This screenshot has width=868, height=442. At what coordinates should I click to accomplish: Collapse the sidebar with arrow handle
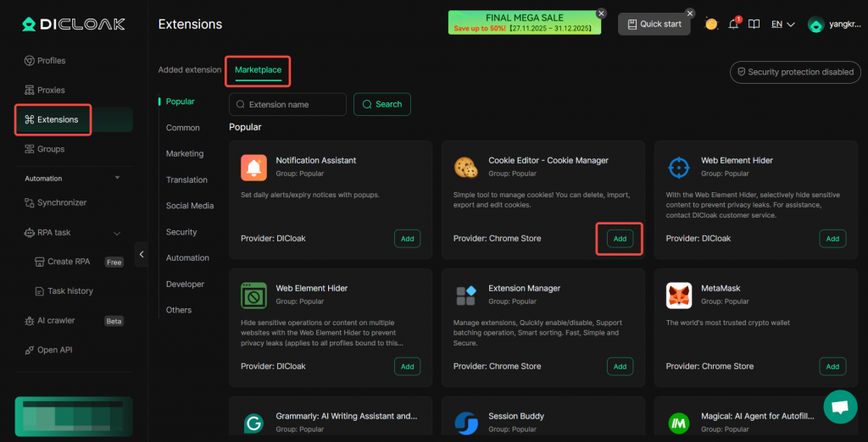[x=142, y=254]
